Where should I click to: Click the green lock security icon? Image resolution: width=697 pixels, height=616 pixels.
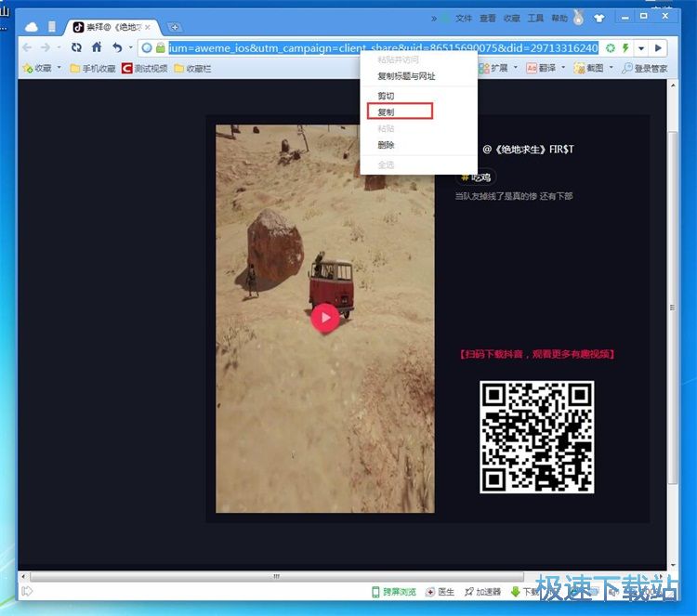pos(160,47)
